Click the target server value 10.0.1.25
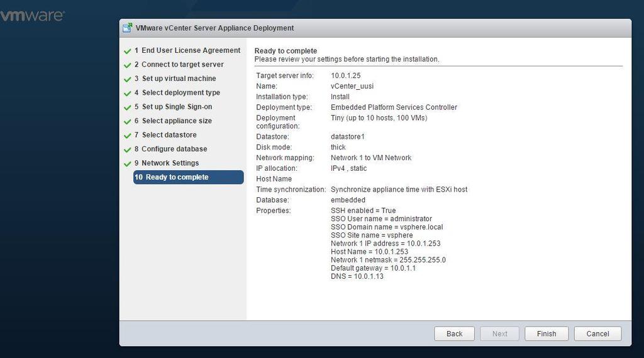The width and height of the screenshot is (644, 358). click(346, 75)
